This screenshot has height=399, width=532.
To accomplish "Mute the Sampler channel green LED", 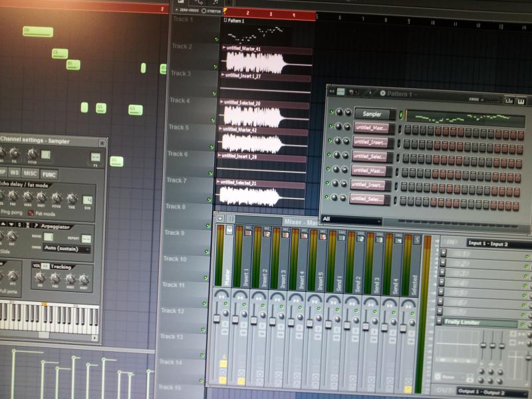I will (x=332, y=112).
